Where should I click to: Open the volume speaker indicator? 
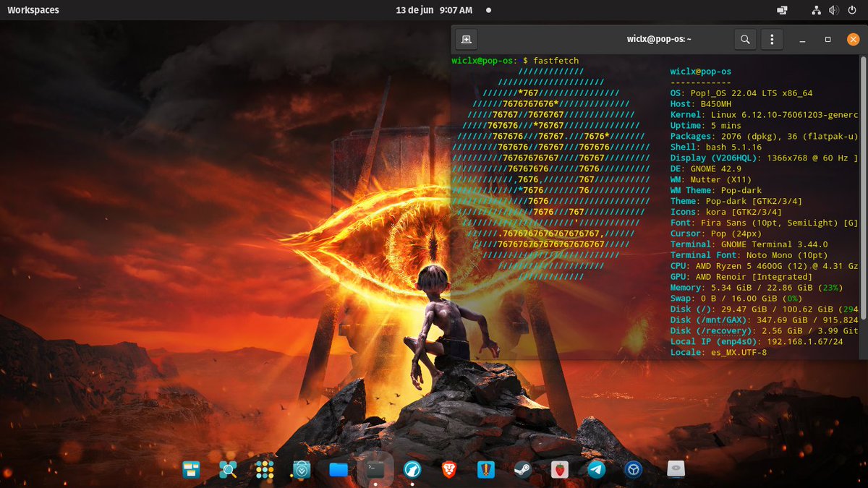click(x=833, y=10)
